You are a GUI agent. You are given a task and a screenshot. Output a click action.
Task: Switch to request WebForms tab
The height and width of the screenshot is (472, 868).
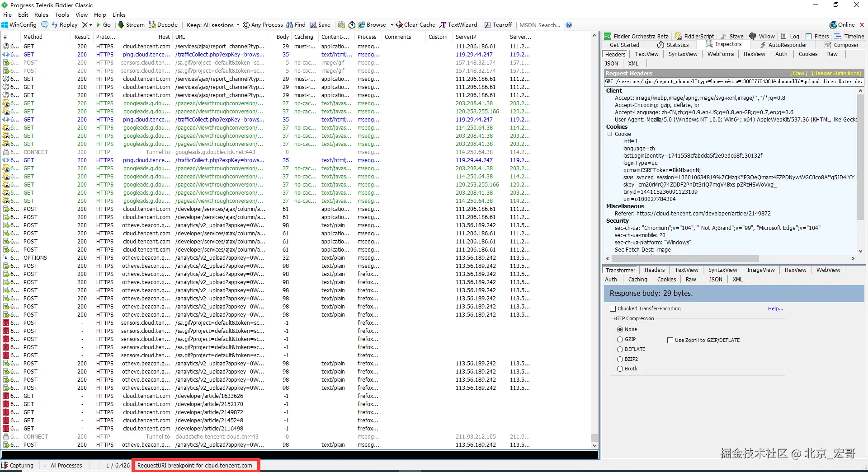pyautogui.click(x=721, y=54)
